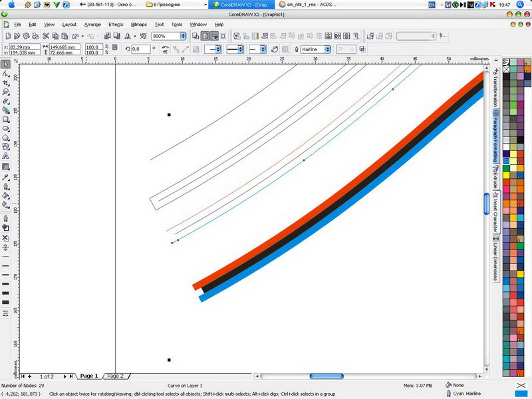This screenshot has width=532, height=399.
Task: Select the Rectangle tool in the toolbox
Action: [x=5, y=120]
